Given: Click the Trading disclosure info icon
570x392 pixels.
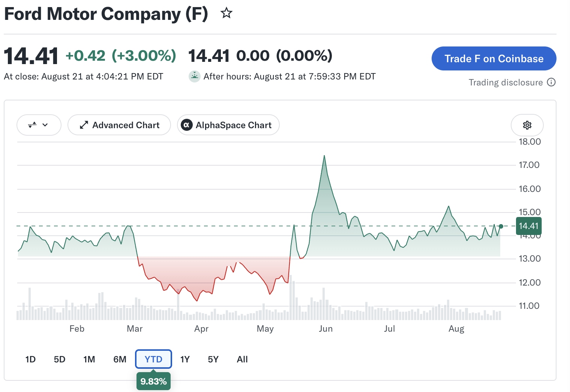Looking at the screenshot, I should click(551, 82).
